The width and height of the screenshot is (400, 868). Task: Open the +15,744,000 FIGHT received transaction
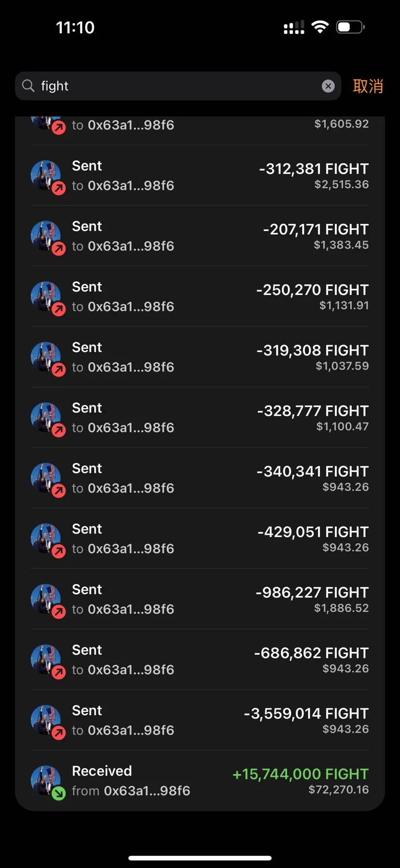point(200,780)
